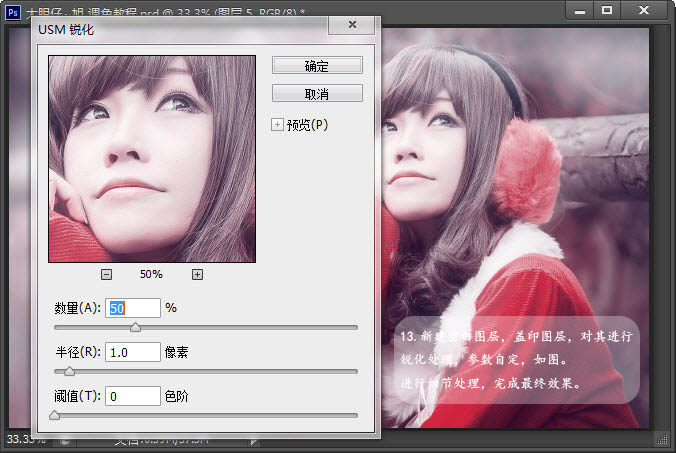The height and width of the screenshot is (453, 676).
Task: Click the face preview thumbnail in dialog
Action: (152, 159)
